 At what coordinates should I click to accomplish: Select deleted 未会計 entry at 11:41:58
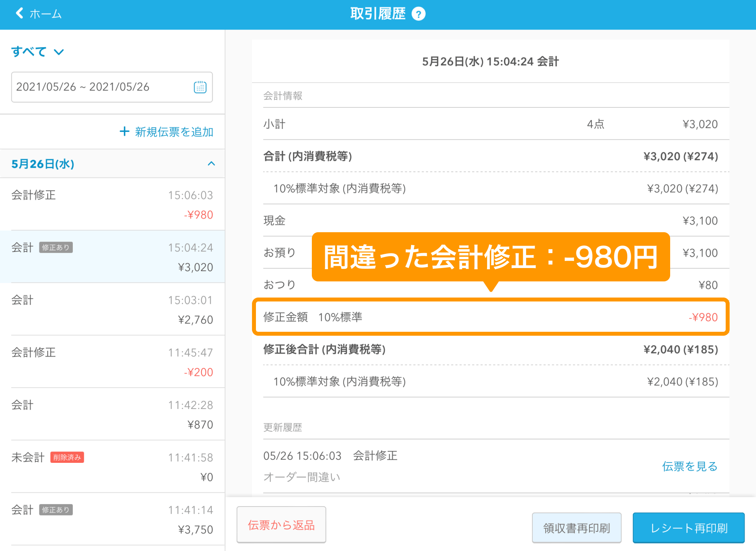(x=112, y=467)
